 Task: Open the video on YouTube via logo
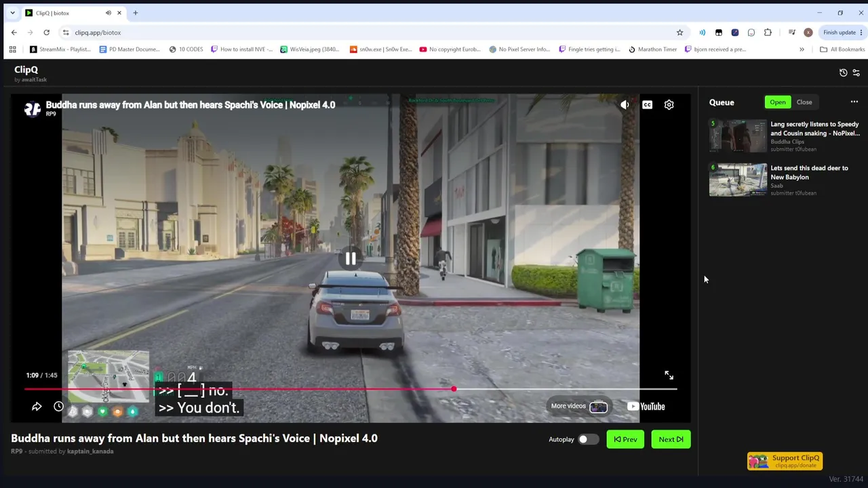click(646, 406)
